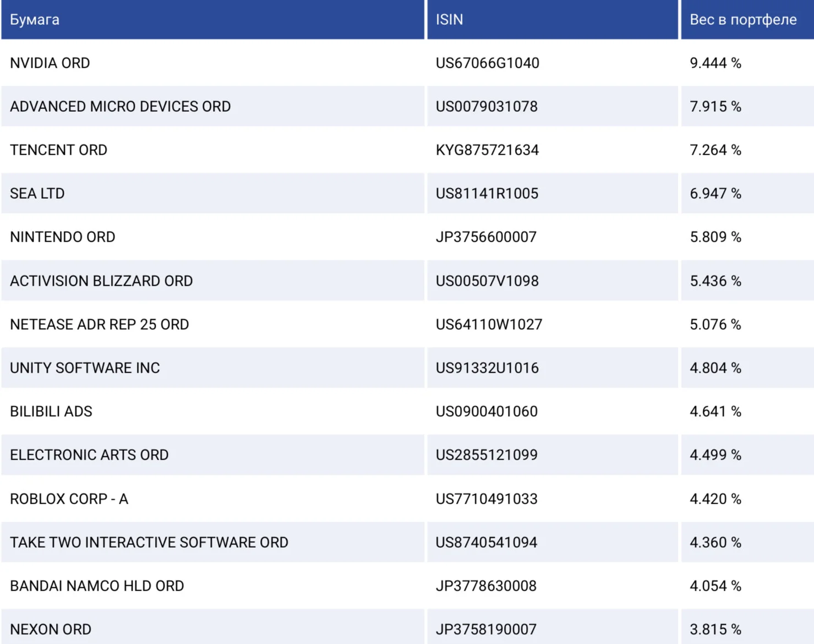Viewport: 814px width, 644px height.
Task: Select the 5.076 % weight value
Action: [715, 325]
